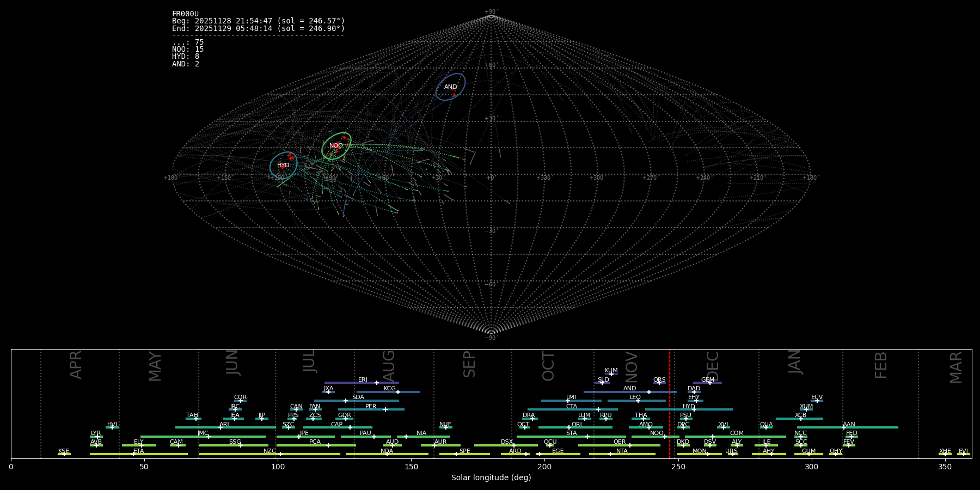Click the URS shower label in timeline
Viewport: 980px width, 490px height.
731,451
